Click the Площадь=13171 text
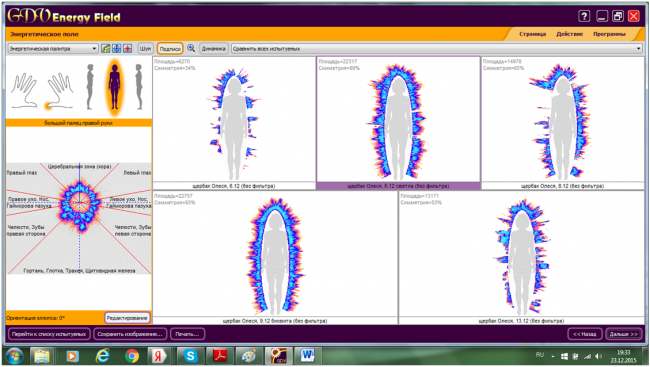This screenshot has width=650, height=367. pyautogui.click(x=420, y=196)
